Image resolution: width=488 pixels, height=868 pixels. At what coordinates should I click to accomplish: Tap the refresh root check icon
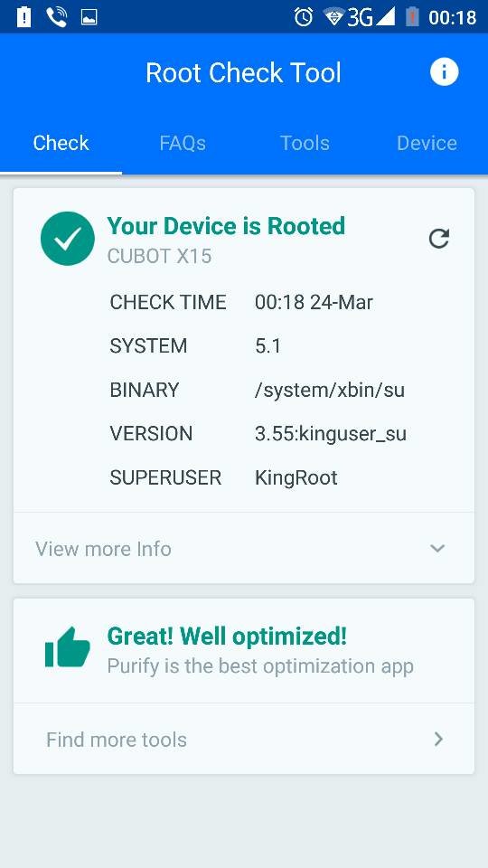pyautogui.click(x=439, y=239)
